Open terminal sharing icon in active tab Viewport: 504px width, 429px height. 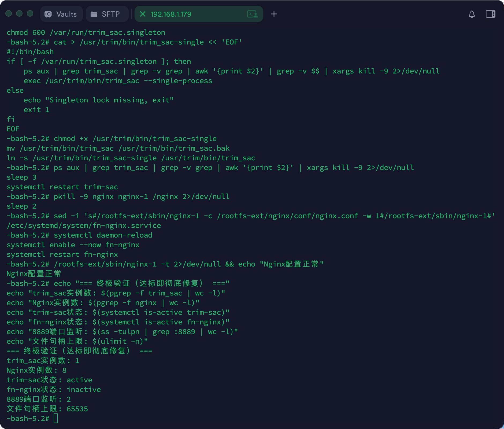252,14
